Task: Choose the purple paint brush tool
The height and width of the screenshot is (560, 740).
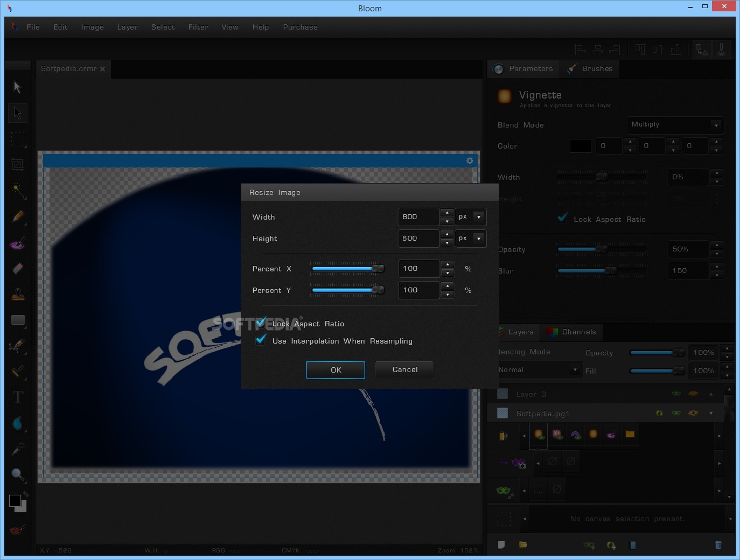Action: pyautogui.click(x=18, y=243)
